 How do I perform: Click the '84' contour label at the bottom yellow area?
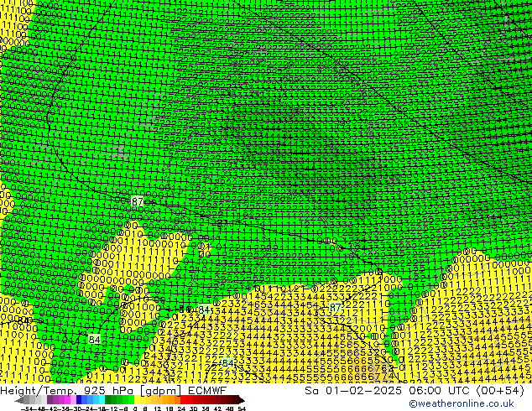point(227,363)
